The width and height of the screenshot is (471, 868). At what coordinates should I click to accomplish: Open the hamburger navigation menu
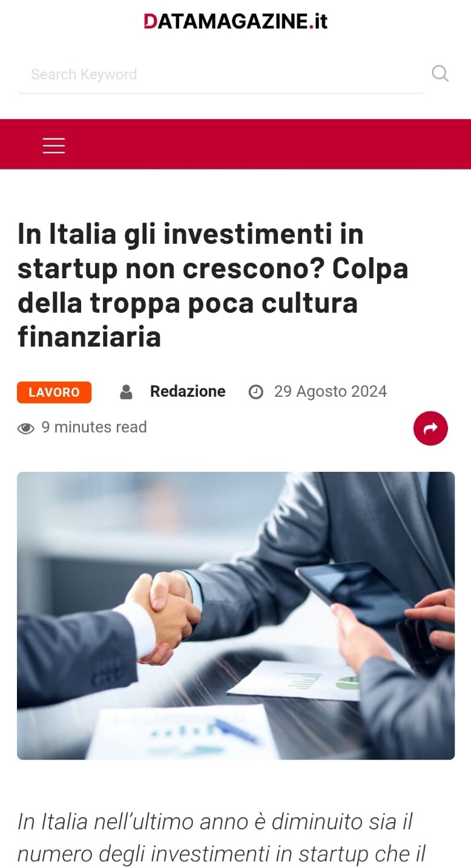(x=54, y=145)
